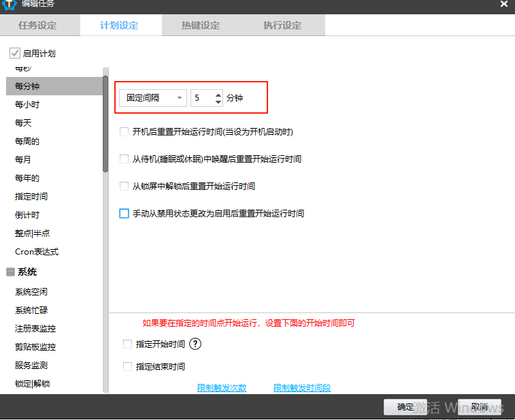Open the 热键设定 tab

click(201, 26)
